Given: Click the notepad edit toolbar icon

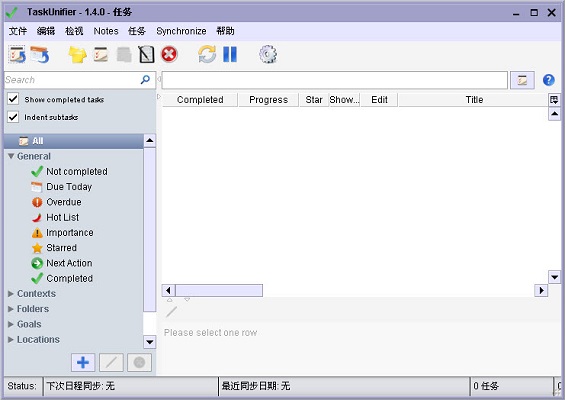Looking at the screenshot, I should coord(146,55).
